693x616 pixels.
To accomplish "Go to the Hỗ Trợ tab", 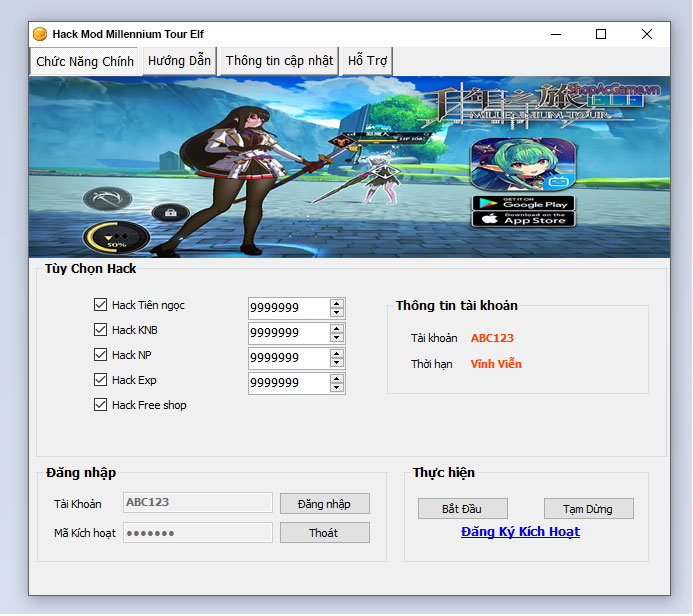I will [x=367, y=61].
